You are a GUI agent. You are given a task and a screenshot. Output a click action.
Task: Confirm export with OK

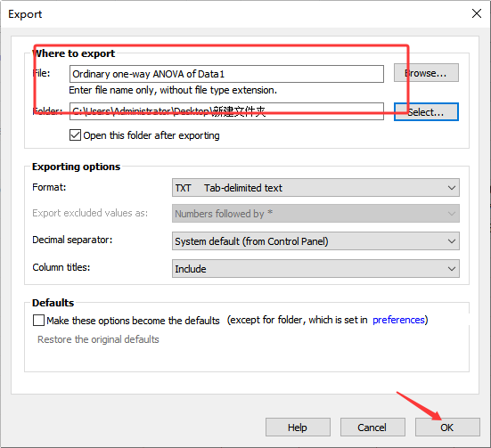(x=447, y=427)
